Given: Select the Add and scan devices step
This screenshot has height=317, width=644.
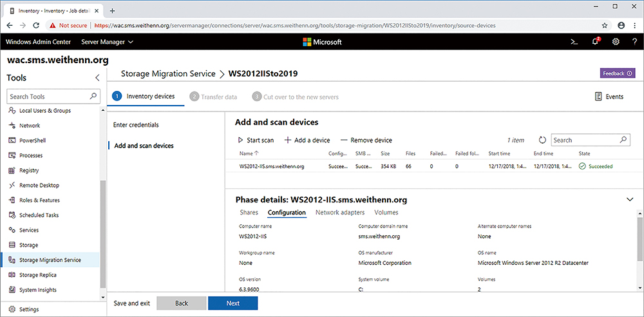Looking at the screenshot, I should coord(144,146).
